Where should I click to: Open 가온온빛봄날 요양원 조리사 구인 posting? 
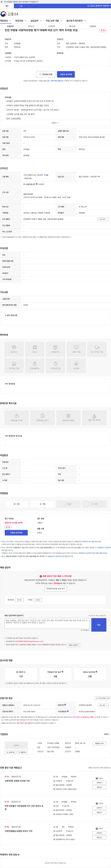pyautogui.click(x=19, y=831)
